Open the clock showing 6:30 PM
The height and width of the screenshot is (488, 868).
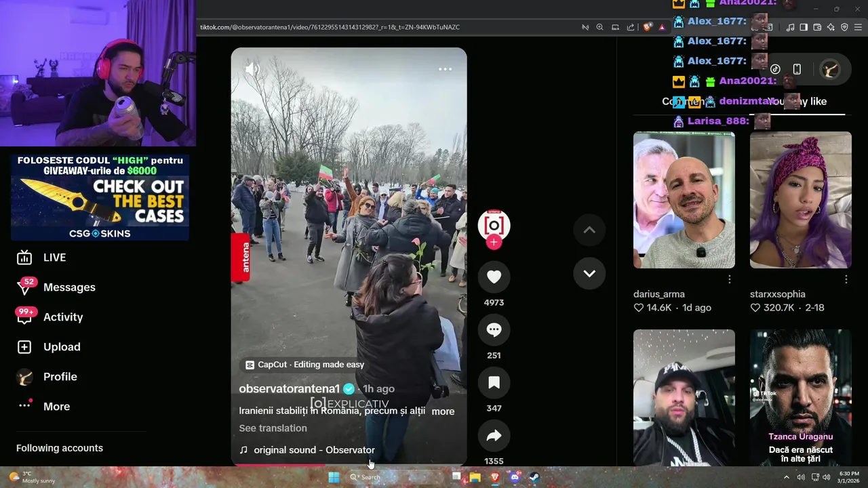pos(848,477)
